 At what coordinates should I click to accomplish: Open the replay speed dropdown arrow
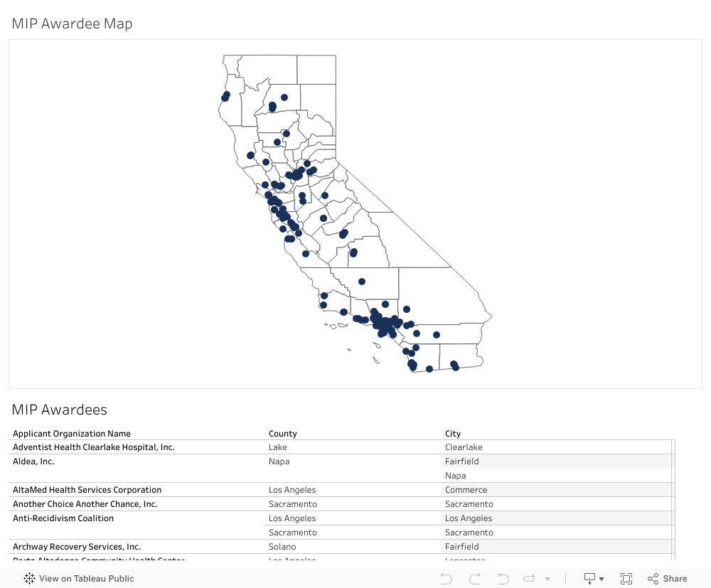pyautogui.click(x=547, y=579)
